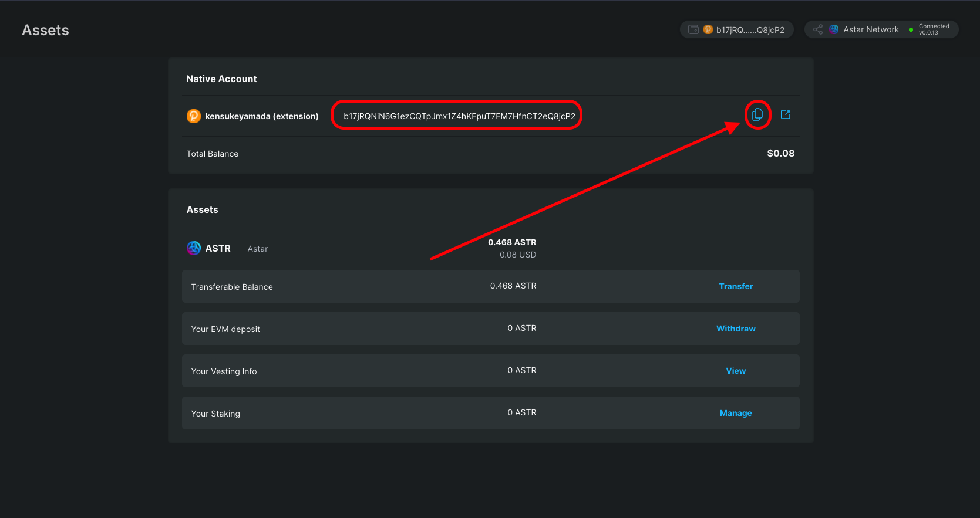This screenshot has height=518, width=980.
Task: Click the orange Polkadot avatar beside kensukeyamada
Action: pos(194,116)
